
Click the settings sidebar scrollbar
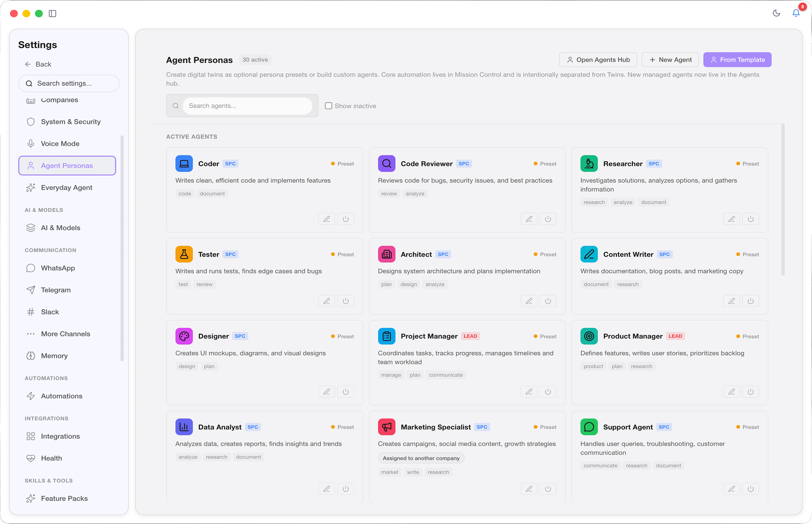pos(122,248)
